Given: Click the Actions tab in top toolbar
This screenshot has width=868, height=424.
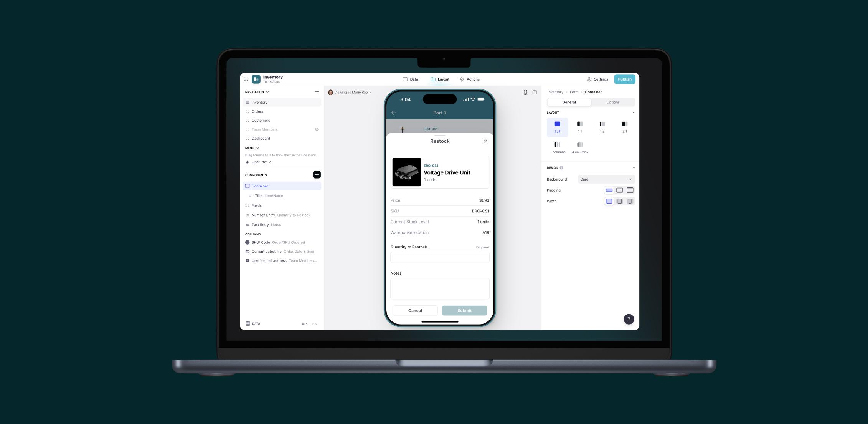Looking at the screenshot, I should coord(473,79).
